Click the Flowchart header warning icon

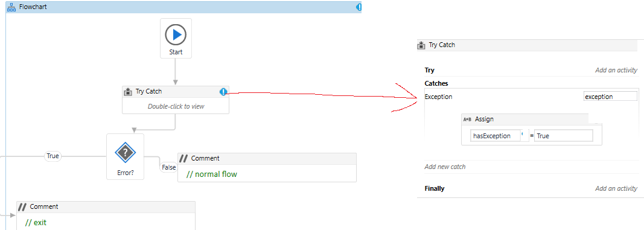(x=359, y=7)
